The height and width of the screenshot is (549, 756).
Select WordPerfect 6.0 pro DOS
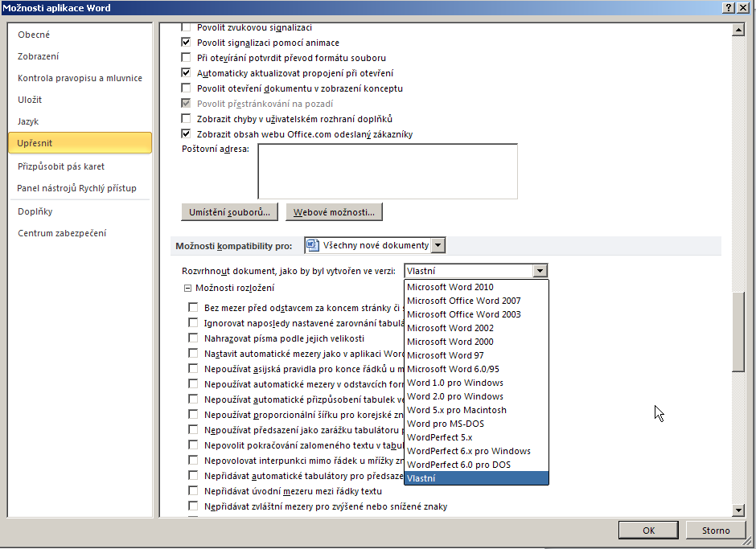click(x=476, y=465)
